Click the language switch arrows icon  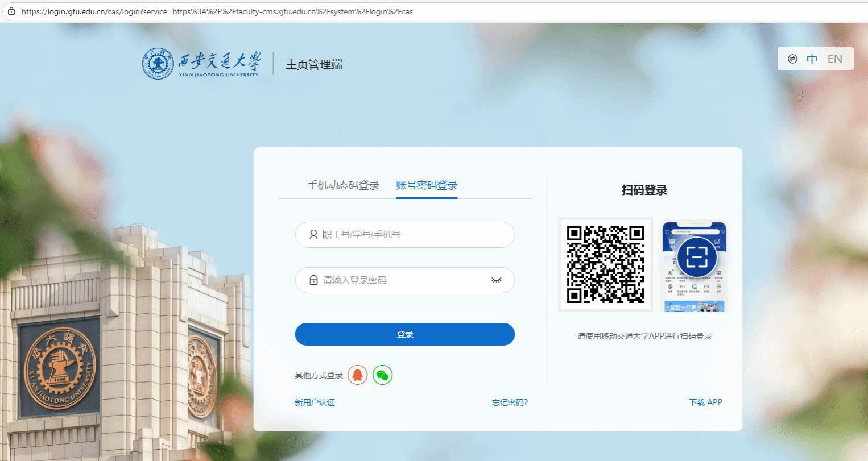[x=792, y=59]
